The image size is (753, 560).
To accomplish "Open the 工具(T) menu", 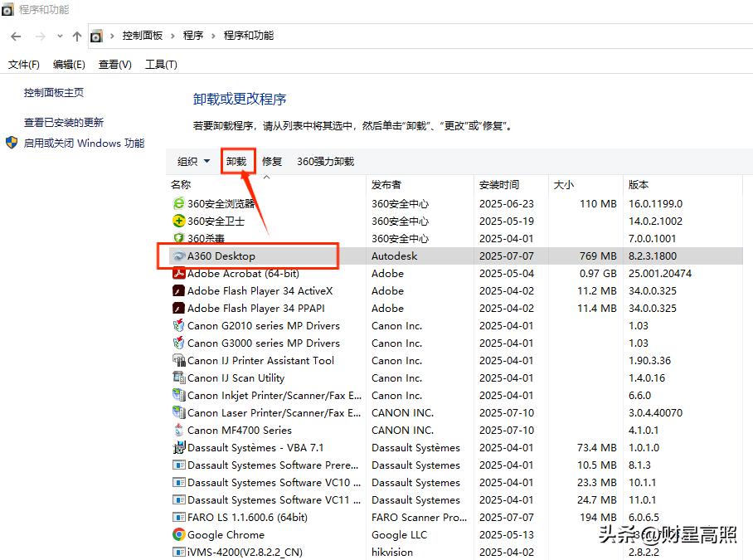I will click(161, 65).
